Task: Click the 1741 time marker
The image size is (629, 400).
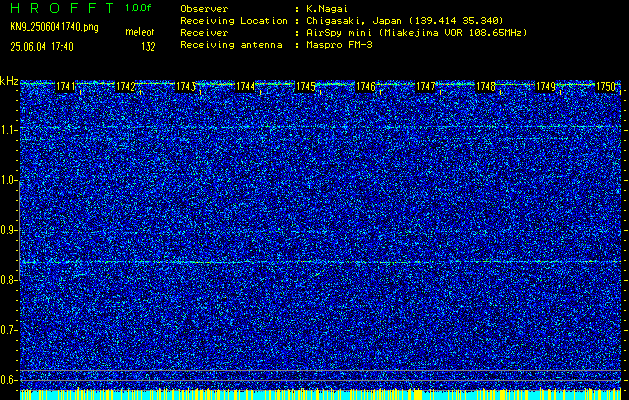Action: tap(65, 87)
